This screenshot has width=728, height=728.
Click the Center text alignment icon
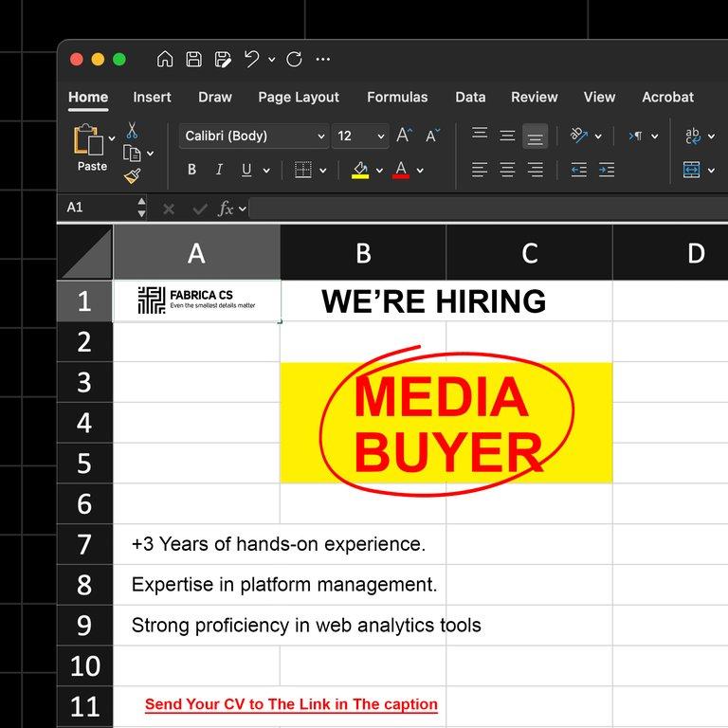[x=508, y=170]
